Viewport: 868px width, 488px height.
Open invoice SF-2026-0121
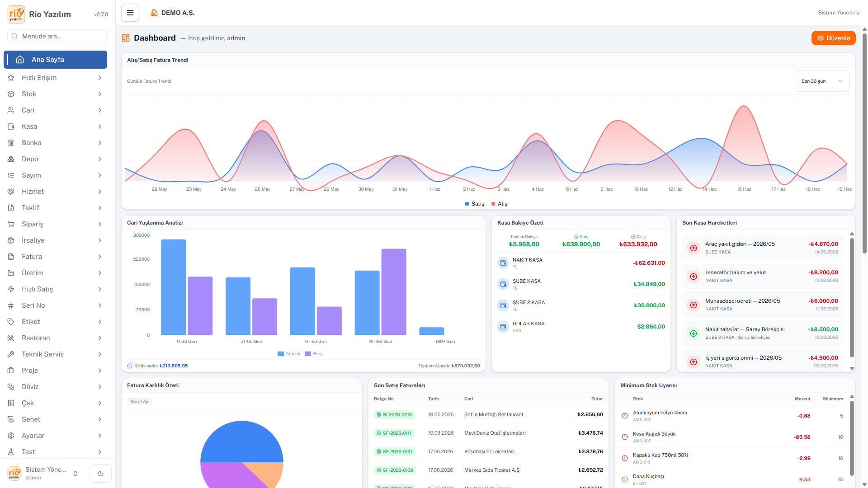(394, 451)
